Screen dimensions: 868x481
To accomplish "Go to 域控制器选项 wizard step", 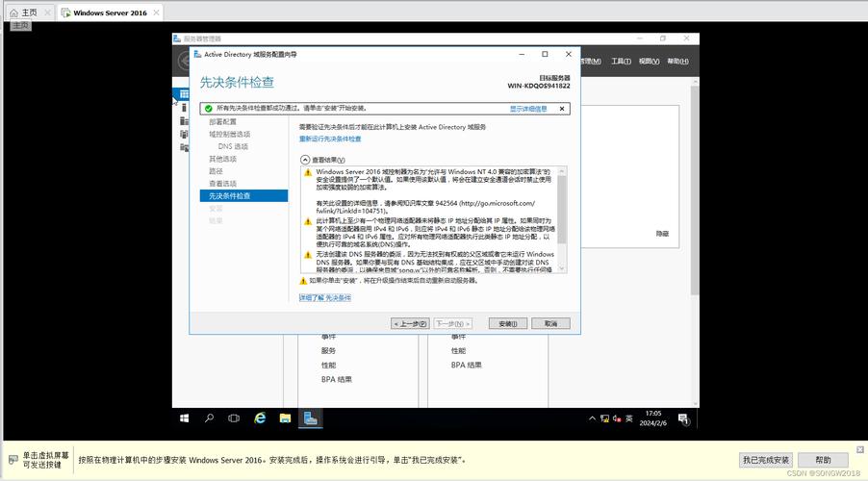I will [230, 134].
